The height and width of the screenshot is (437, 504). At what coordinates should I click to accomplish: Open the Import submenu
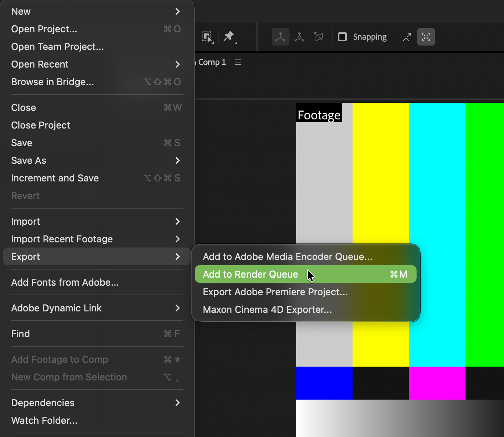pyautogui.click(x=97, y=221)
